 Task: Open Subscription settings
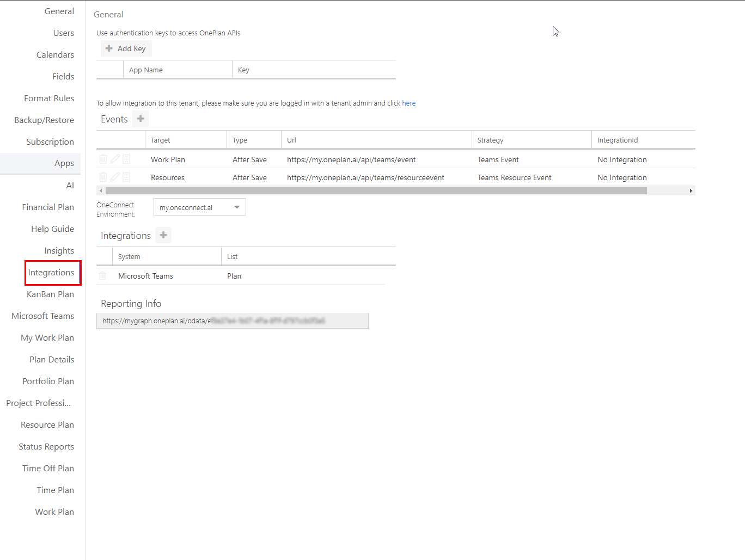click(x=50, y=142)
